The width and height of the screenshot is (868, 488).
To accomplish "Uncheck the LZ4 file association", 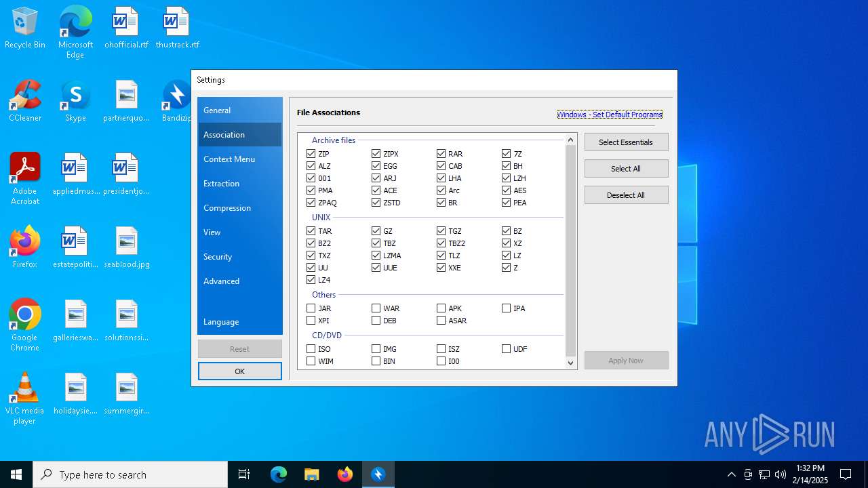I will [311, 280].
